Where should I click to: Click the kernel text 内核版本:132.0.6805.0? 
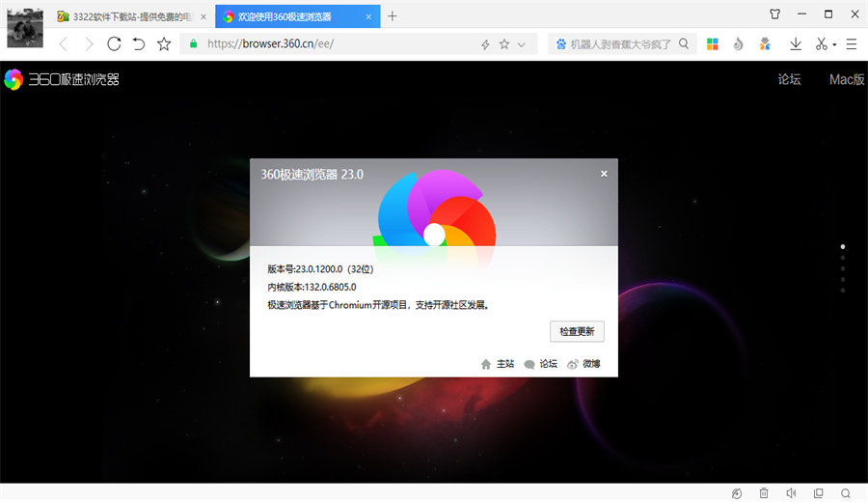pyautogui.click(x=312, y=287)
